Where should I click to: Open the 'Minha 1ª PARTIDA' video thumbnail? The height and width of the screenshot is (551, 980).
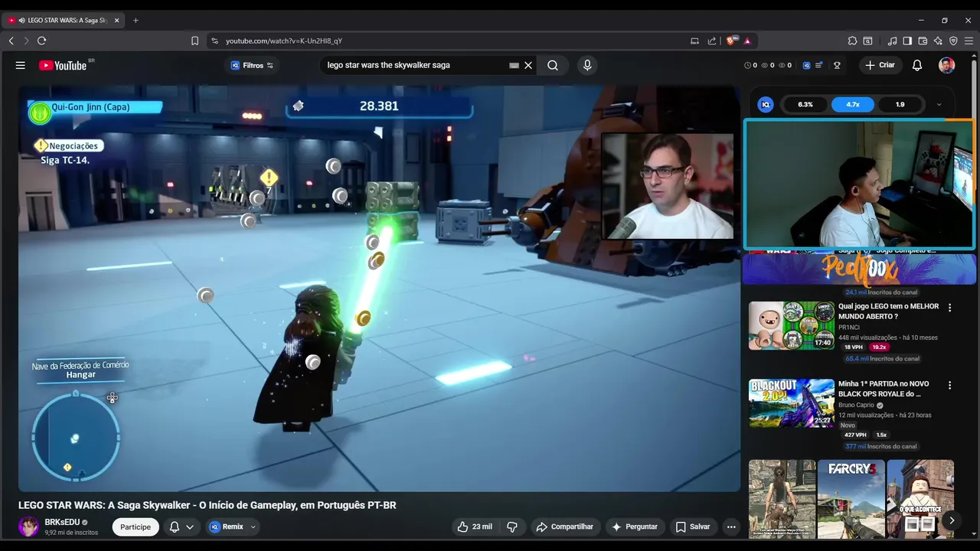792,403
